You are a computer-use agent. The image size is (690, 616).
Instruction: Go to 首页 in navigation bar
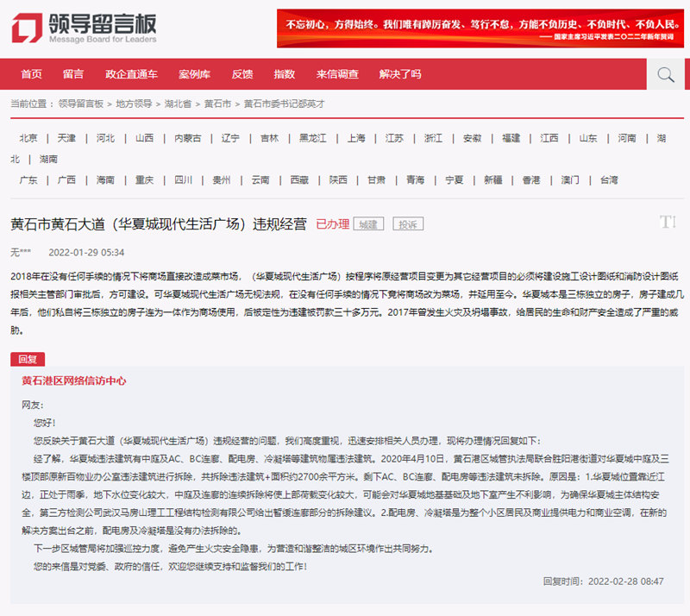(32, 74)
